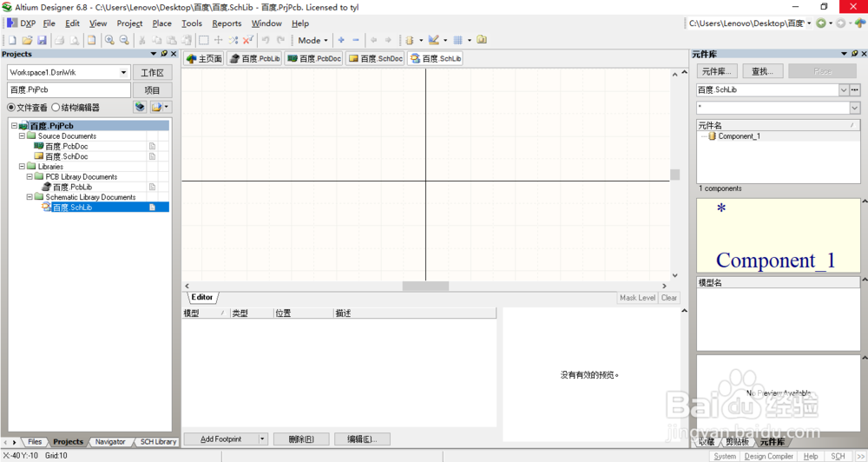The width and height of the screenshot is (868, 462).
Task: Click the document status icon for 百度.PcbDoc
Action: click(152, 146)
